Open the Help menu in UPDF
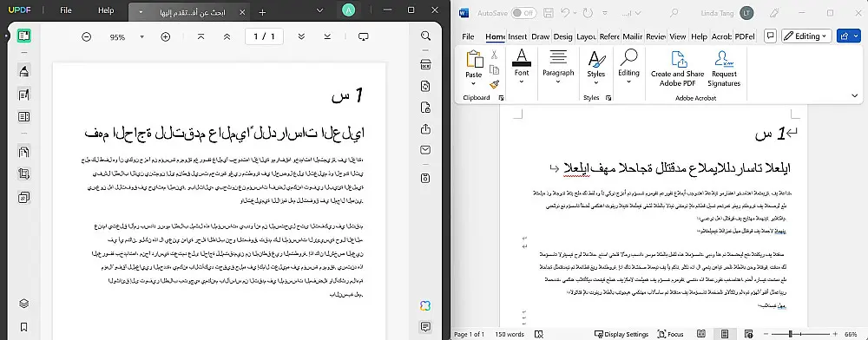This screenshot has height=340, width=868. tap(106, 10)
